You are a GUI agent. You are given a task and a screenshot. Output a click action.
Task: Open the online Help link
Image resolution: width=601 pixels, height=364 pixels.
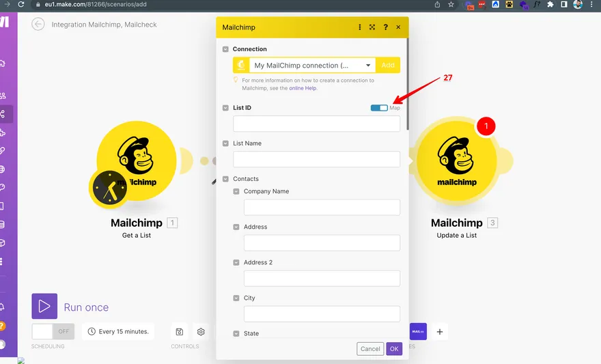click(303, 88)
